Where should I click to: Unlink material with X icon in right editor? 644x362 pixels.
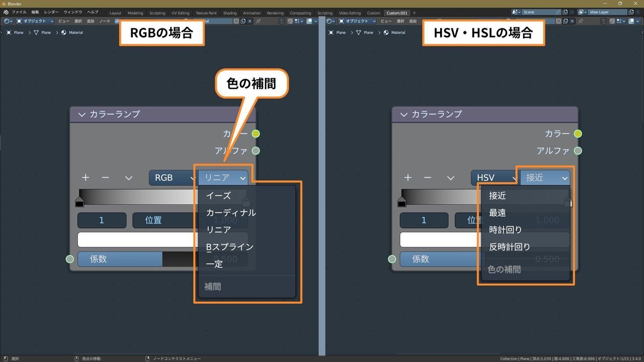(x=572, y=21)
